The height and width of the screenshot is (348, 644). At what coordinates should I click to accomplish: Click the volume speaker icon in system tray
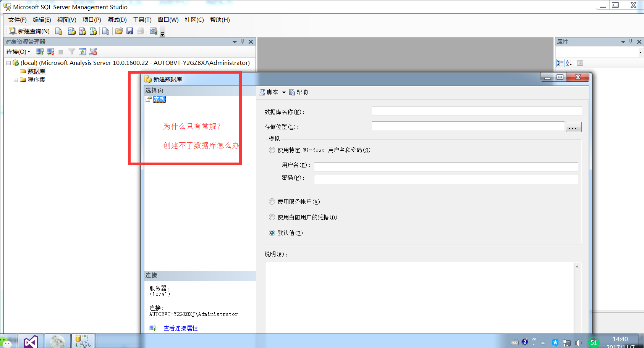578,343
